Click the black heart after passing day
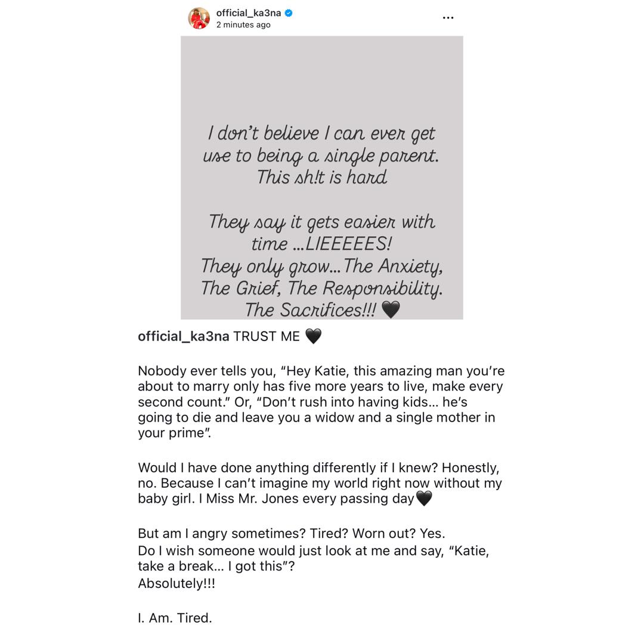Image resolution: width=644 pixels, height=644 pixels. 424,499
